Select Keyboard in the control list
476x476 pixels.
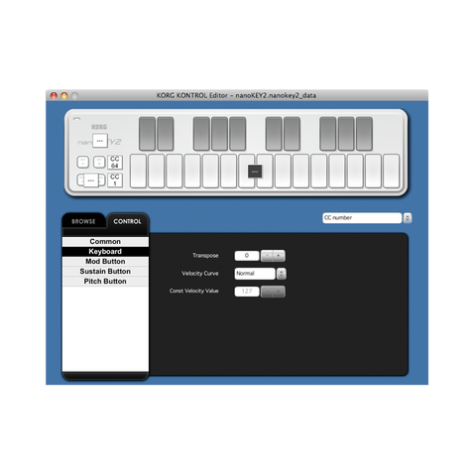(105, 252)
